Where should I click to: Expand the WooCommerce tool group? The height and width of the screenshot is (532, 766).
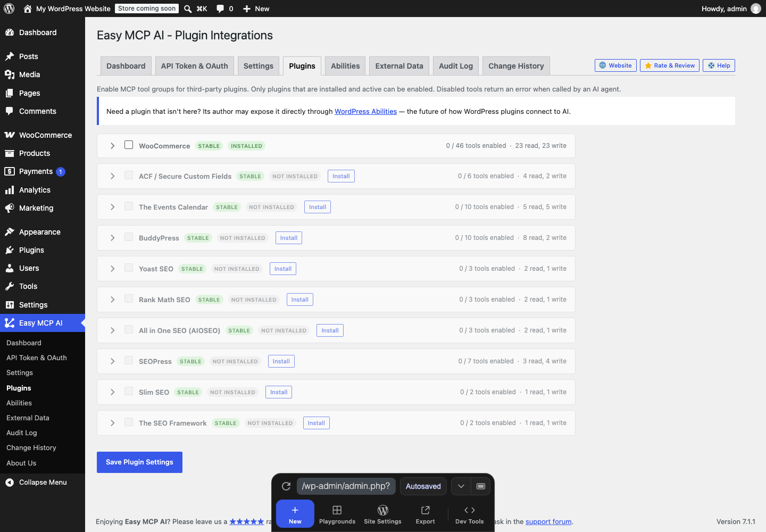(x=112, y=146)
